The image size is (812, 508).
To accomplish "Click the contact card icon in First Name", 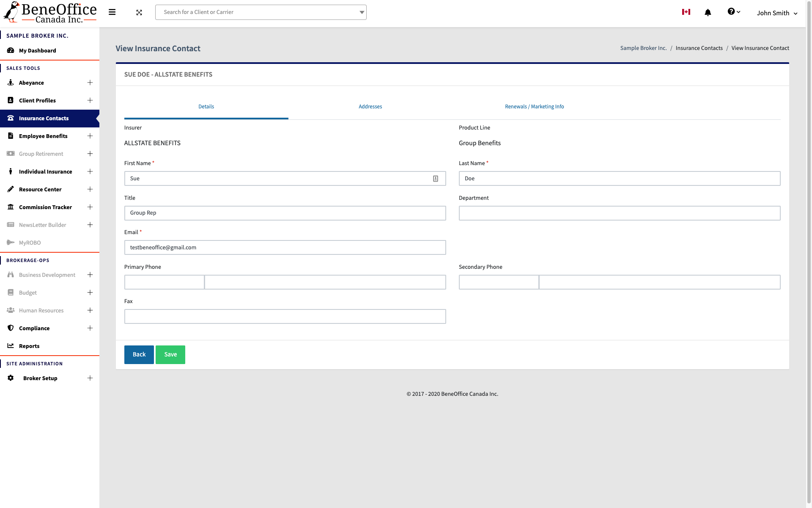I will (436, 179).
